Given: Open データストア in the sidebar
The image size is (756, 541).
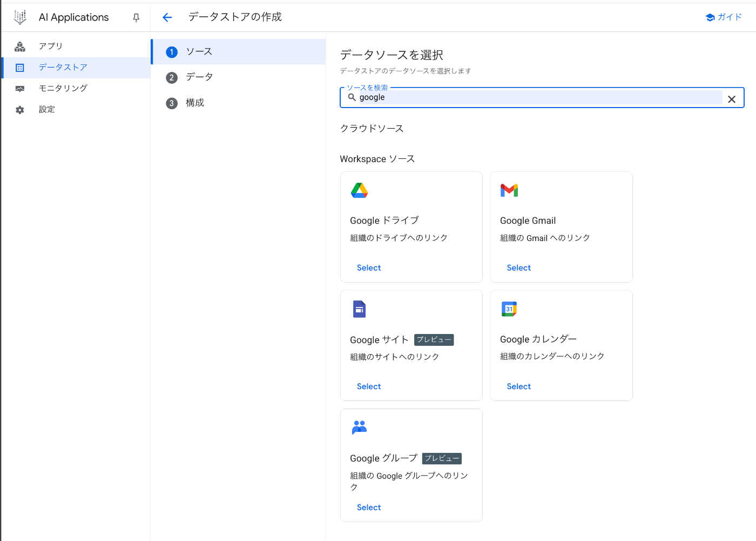Looking at the screenshot, I should [x=76, y=68].
